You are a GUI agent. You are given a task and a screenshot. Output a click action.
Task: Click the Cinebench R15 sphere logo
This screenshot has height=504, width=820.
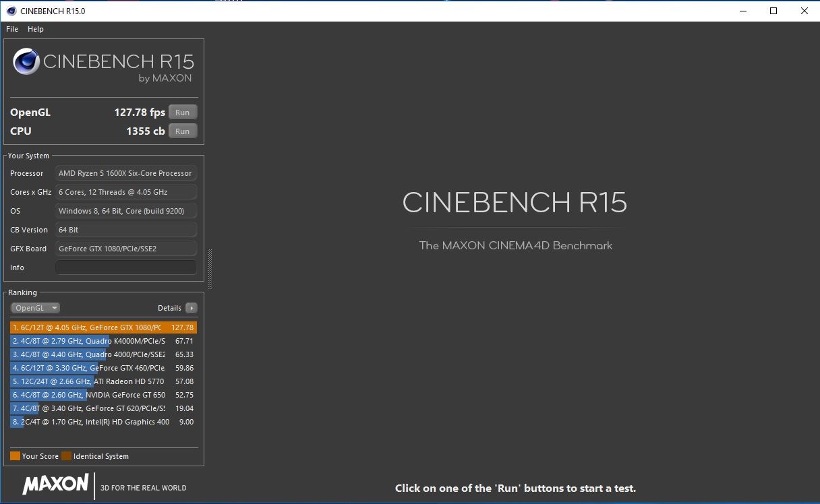tap(26, 62)
